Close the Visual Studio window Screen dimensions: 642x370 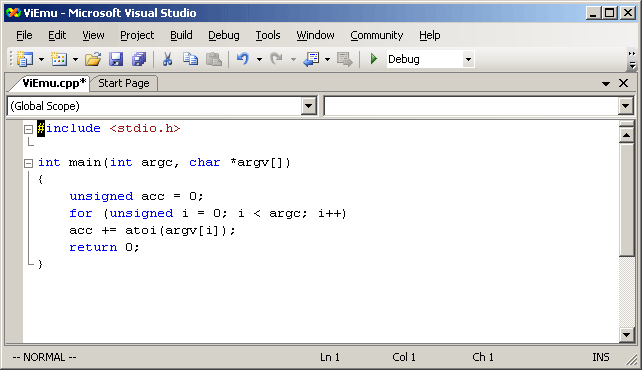pos(628,13)
